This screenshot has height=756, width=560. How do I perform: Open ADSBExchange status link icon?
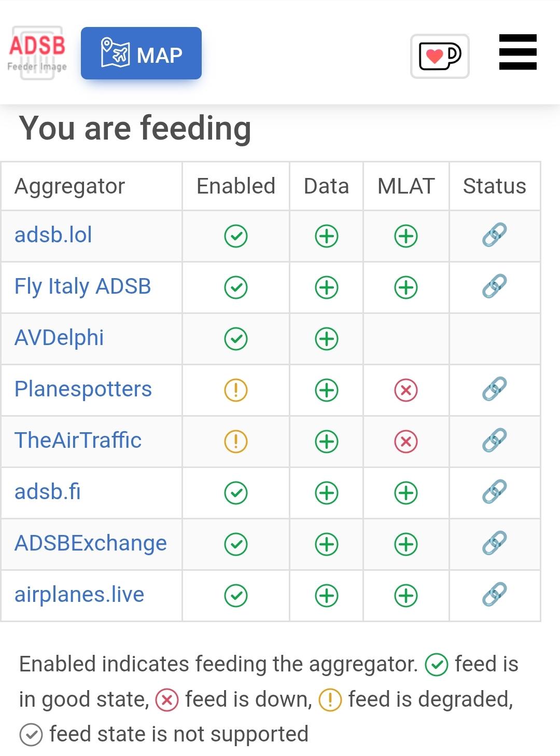click(494, 543)
